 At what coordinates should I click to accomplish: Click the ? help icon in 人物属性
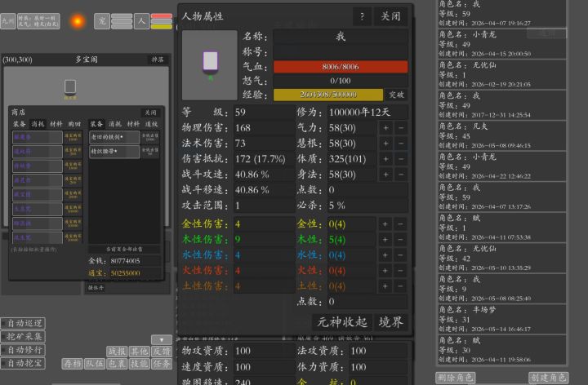coord(362,16)
